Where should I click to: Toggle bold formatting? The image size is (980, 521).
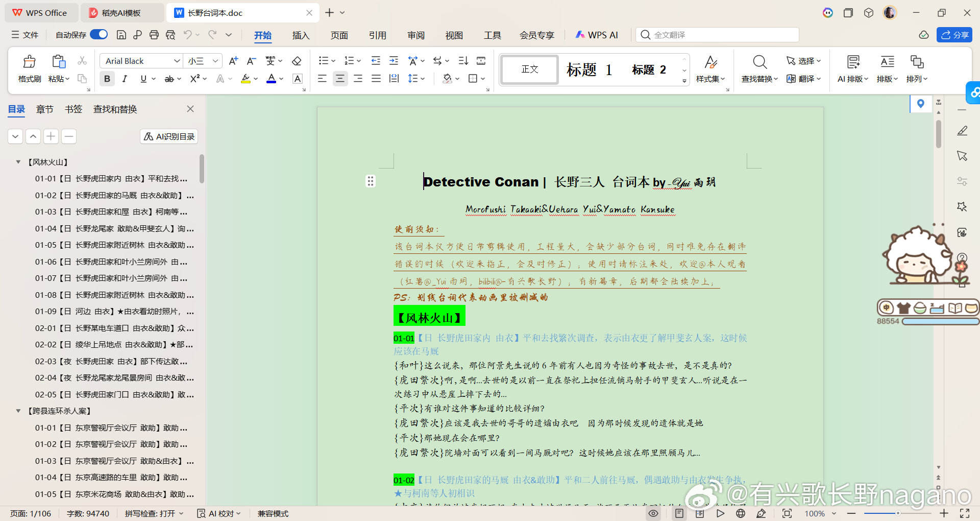click(107, 79)
